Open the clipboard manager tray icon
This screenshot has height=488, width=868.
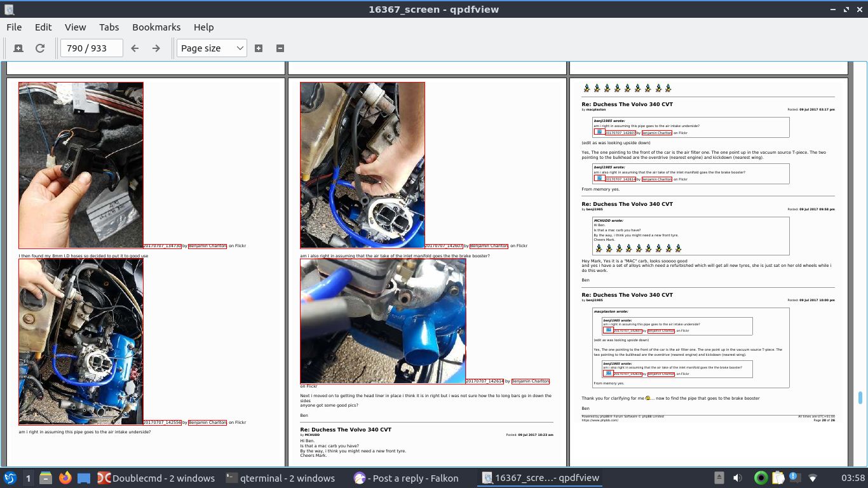tap(778, 478)
